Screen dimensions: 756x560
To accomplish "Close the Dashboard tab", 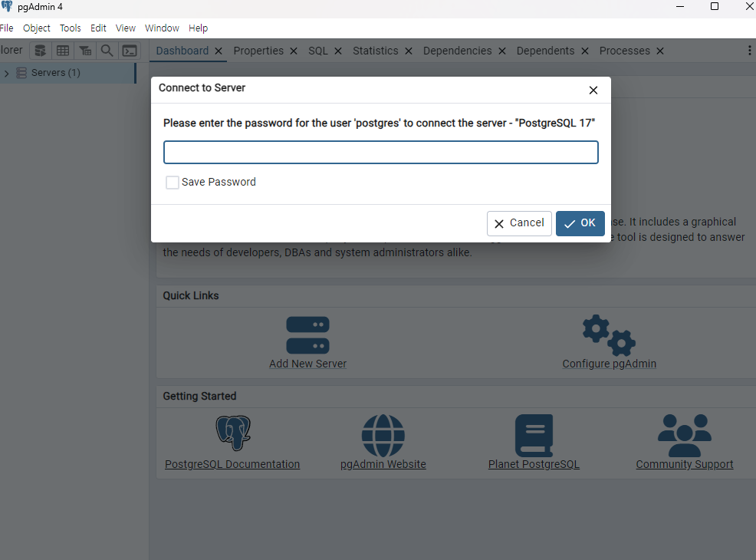I will (219, 51).
